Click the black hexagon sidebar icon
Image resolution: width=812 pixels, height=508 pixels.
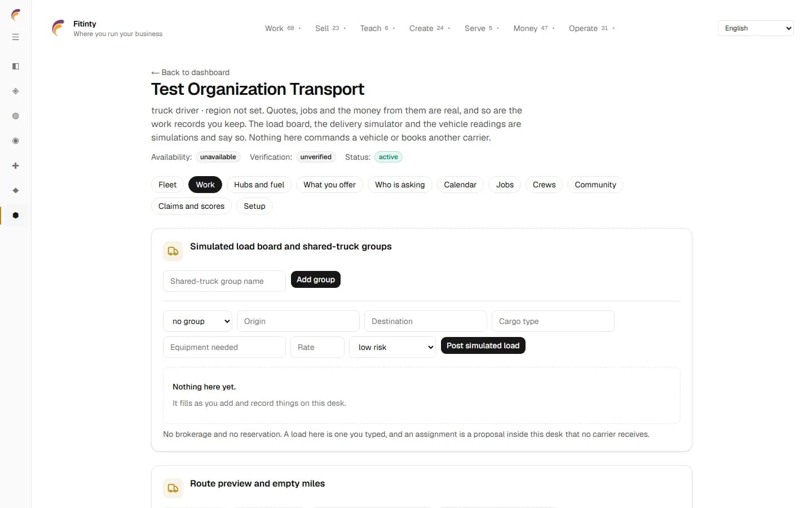pyautogui.click(x=16, y=216)
